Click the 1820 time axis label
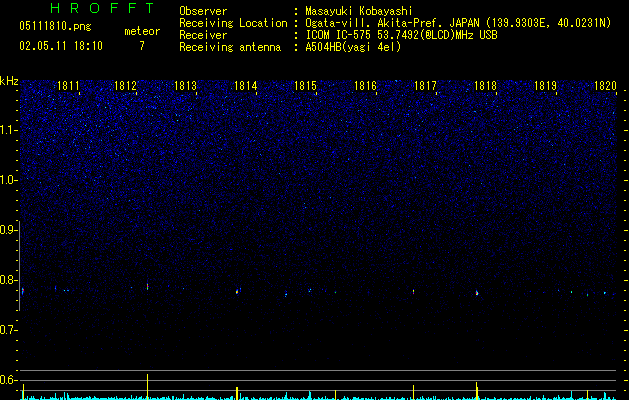 coord(605,86)
